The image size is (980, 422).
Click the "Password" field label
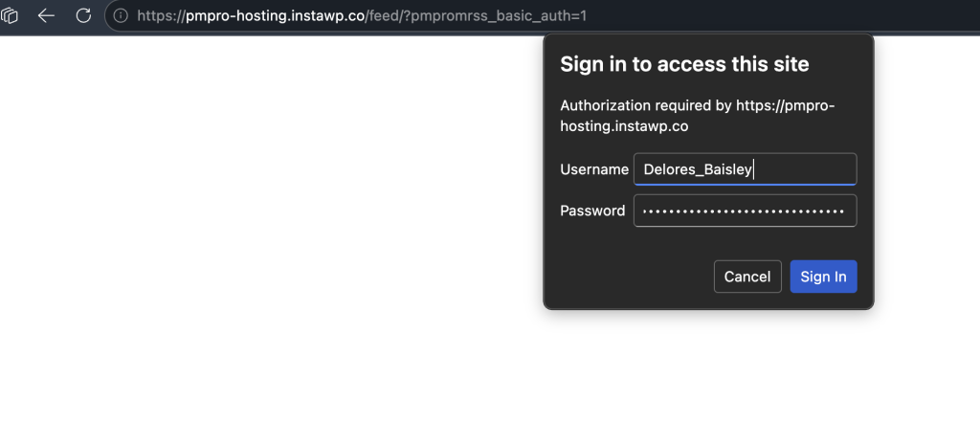point(592,211)
